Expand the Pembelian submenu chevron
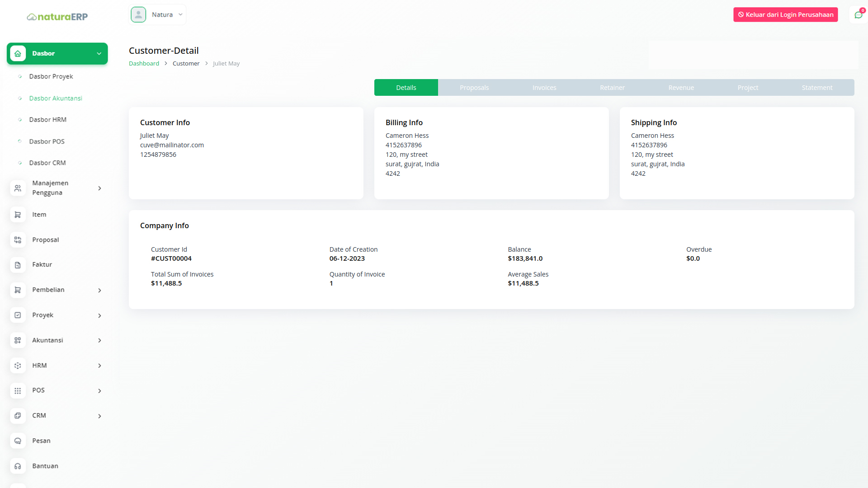 tap(99, 291)
